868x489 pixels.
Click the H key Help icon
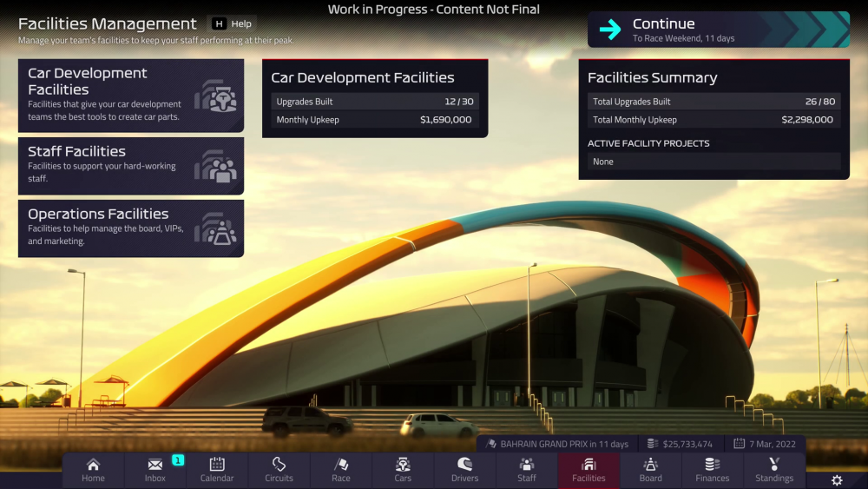point(220,23)
